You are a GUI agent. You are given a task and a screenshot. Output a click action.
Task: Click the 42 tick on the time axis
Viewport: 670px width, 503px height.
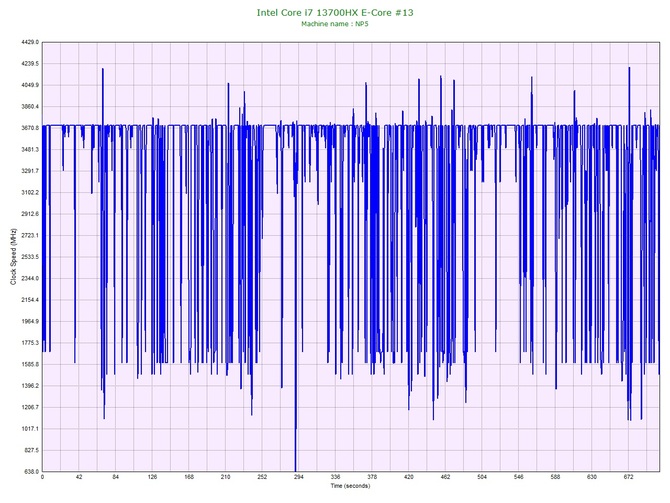pos(79,477)
